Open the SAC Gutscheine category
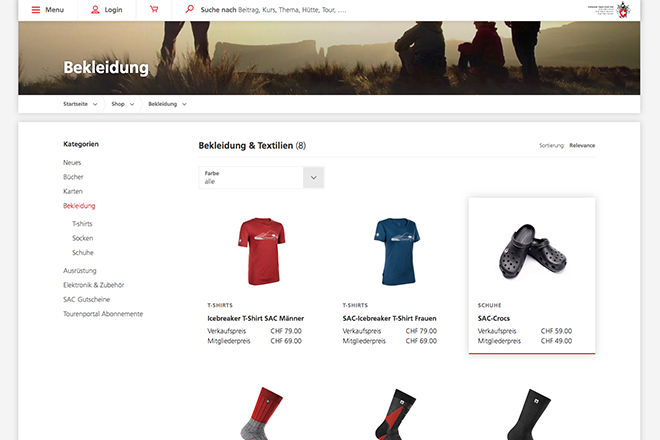The width and height of the screenshot is (660, 440). (86, 299)
